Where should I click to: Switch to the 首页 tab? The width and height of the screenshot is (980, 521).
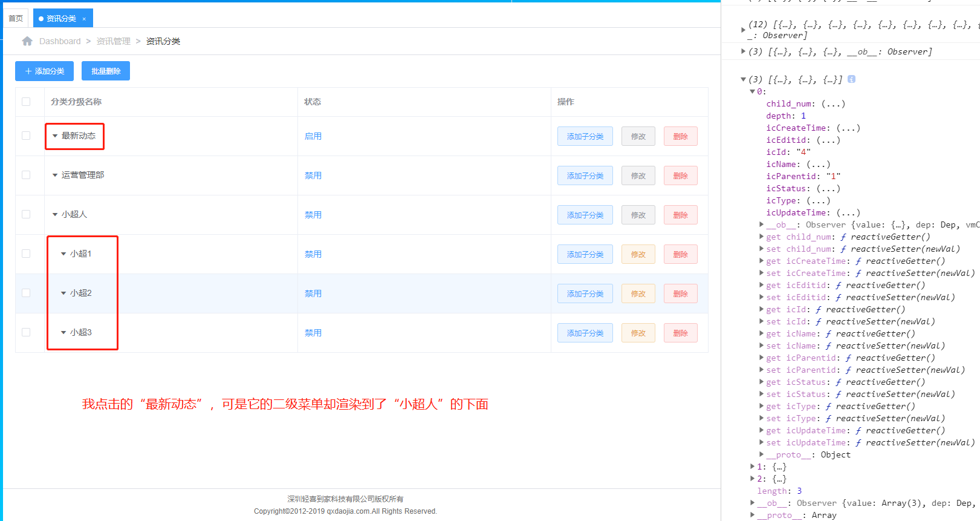coord(16,19)
